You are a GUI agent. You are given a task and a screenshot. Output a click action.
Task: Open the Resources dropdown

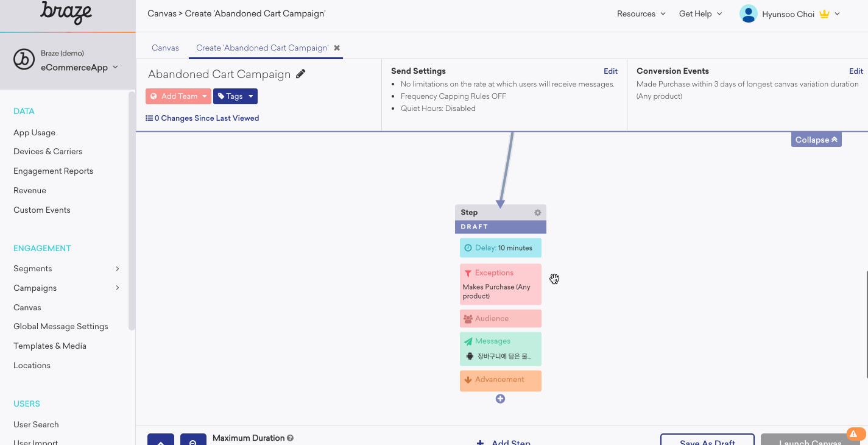641,13
